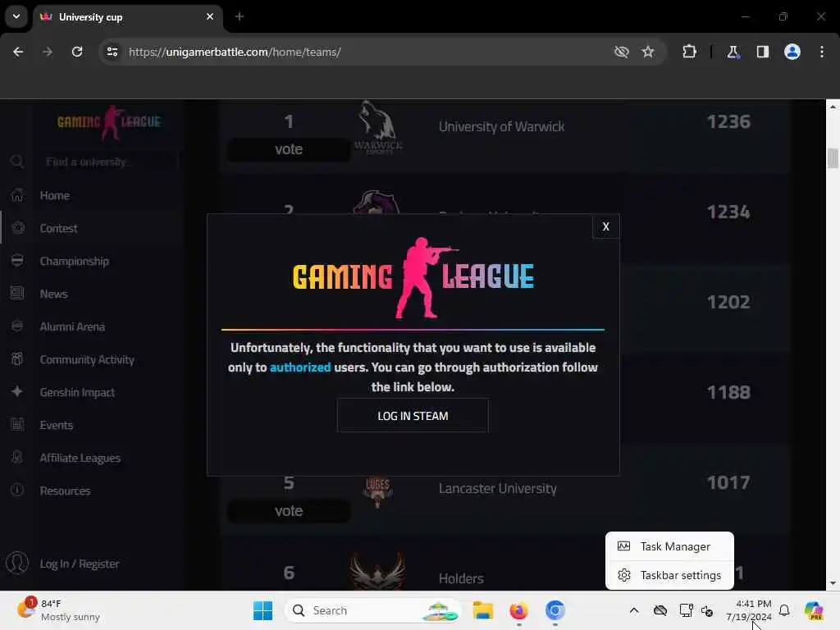Open the browser extensions puzzle icon
The width and height of the screenshot is (840, 630).
point(689,52)
